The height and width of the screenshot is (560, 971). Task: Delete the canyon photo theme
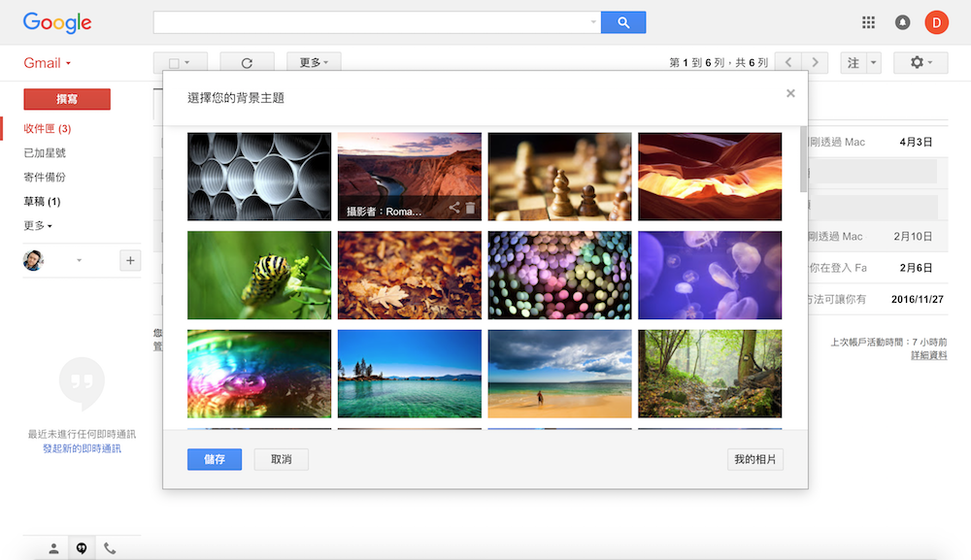471,208
